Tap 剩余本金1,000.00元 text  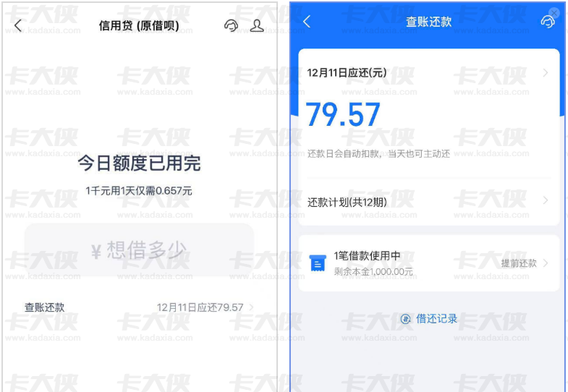click(x=373, y=271)
